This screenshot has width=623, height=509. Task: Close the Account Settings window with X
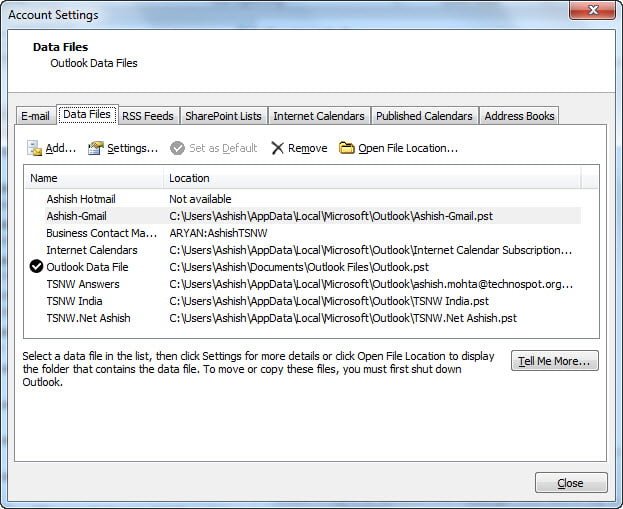pos(592,10)
